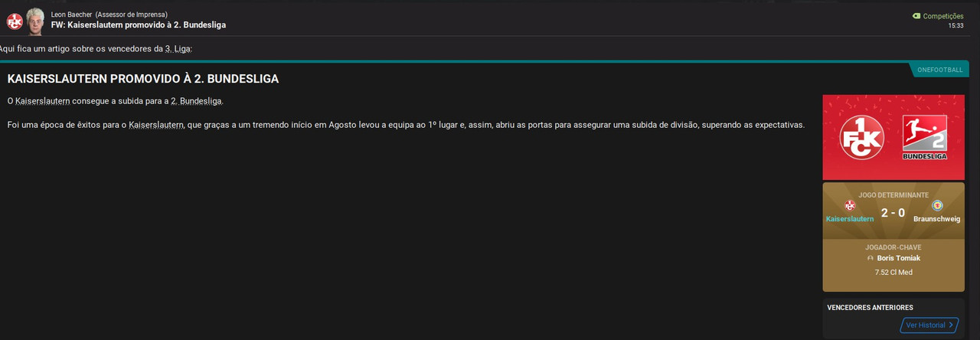Click the Vencedores Anteriores heading
Viewport: 980px width, 340px height.
pos(870,308)
